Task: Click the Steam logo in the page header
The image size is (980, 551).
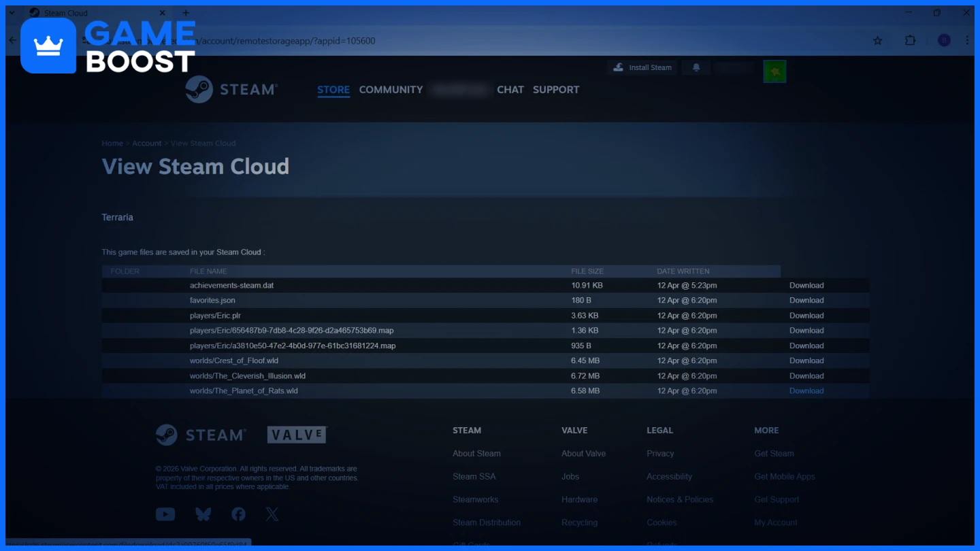Action: [x=231, y=88]
